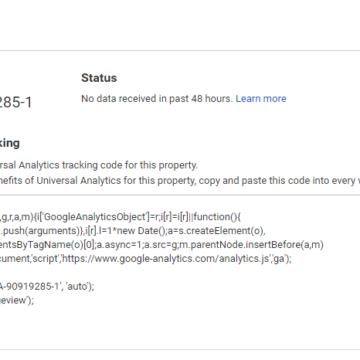Click the code line ending with geview')
The image size is (360, 360).
[x=17, y=300]
